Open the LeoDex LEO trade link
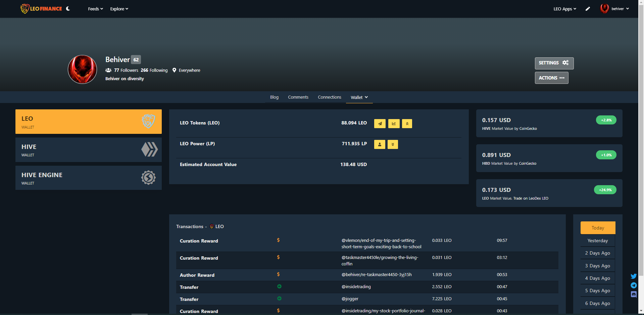Image resolution: width=644 pixels, height=315 pixels. [x=531, y=199]
